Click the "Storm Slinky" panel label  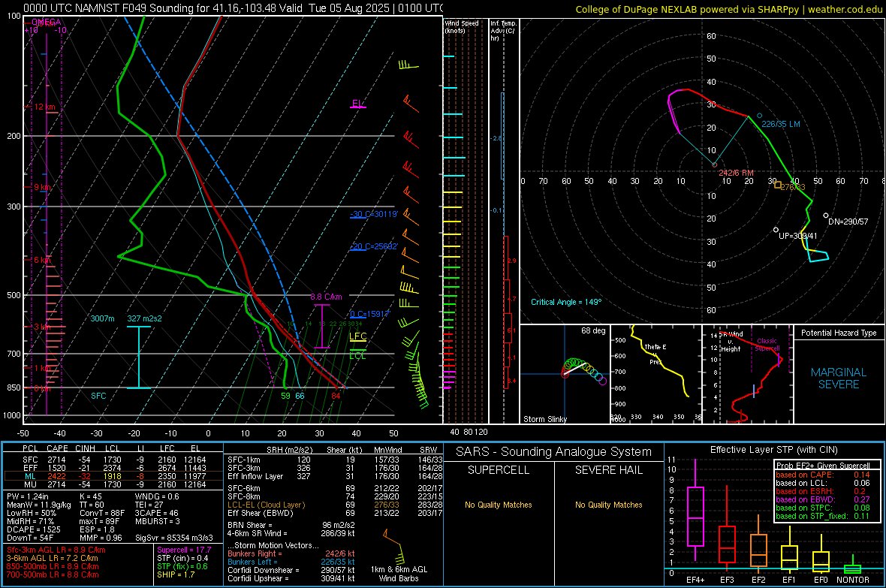click(x=544, y=419)
